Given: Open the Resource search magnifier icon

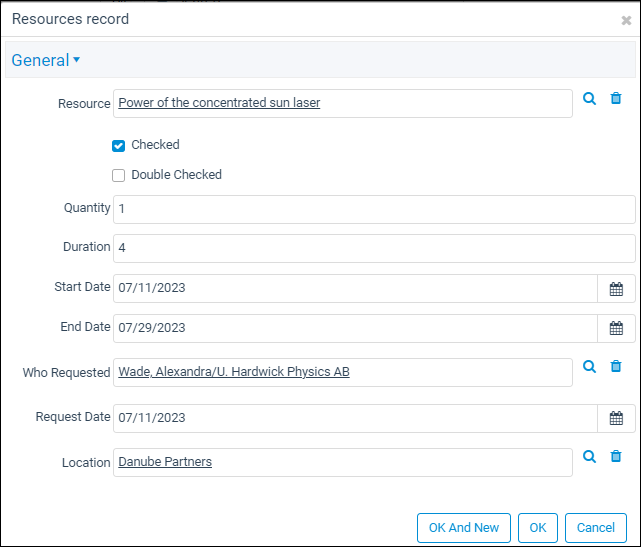Looking at the screenshot, I should (x=589, y=99).
